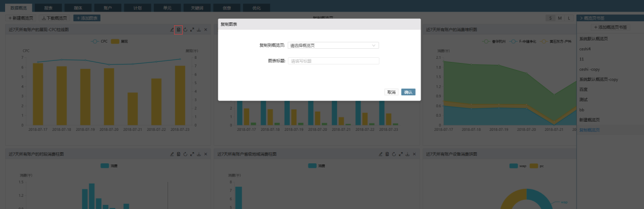This screenshot has height=209, width=644.
Task: Edit the 省级地域消费柱图 chart with pencil icon
Action: [381, 154]
